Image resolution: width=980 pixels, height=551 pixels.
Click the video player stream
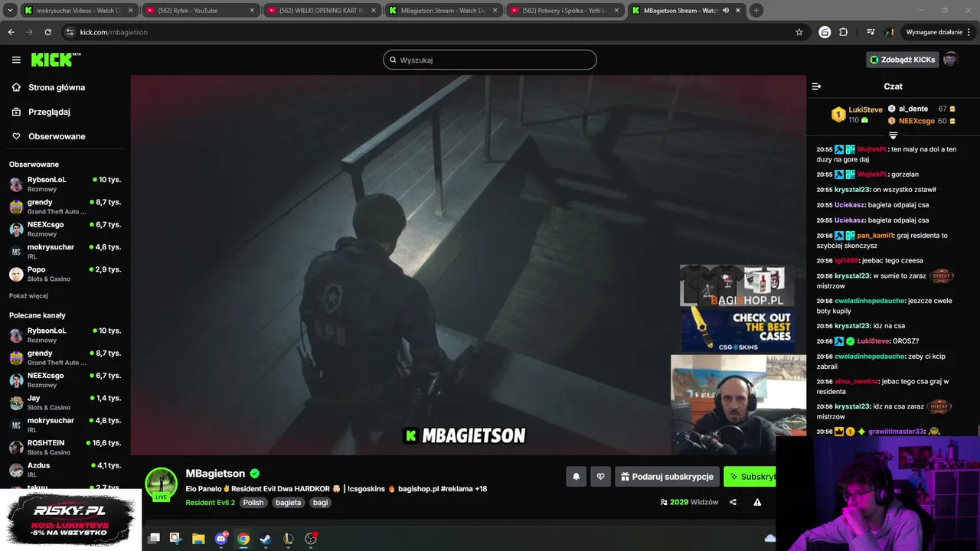(x=469, y=265)
